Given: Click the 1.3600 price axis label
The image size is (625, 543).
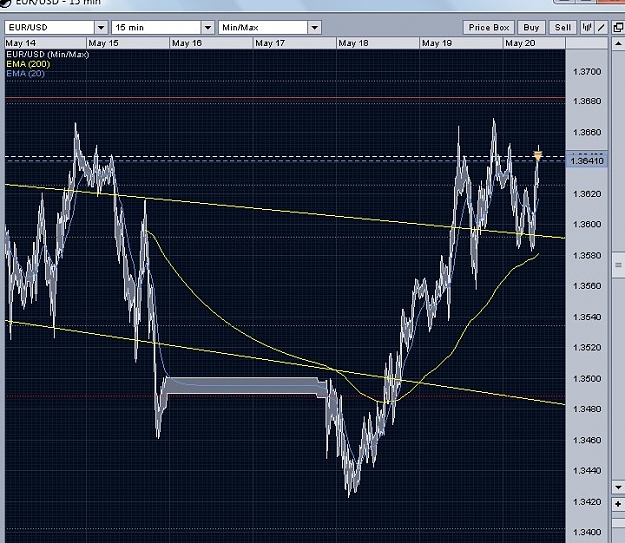Looking at the screenshot, I should click(x=587, y=224).
